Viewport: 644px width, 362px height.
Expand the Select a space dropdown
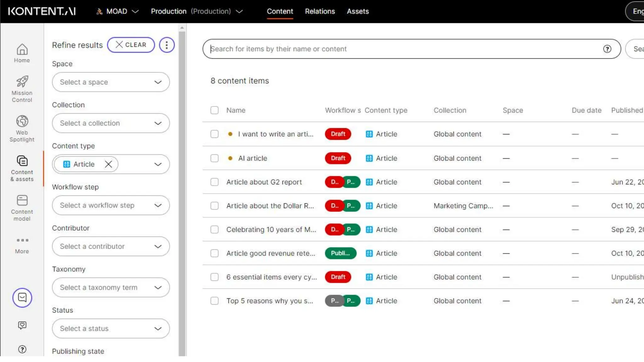pos(111,82)
